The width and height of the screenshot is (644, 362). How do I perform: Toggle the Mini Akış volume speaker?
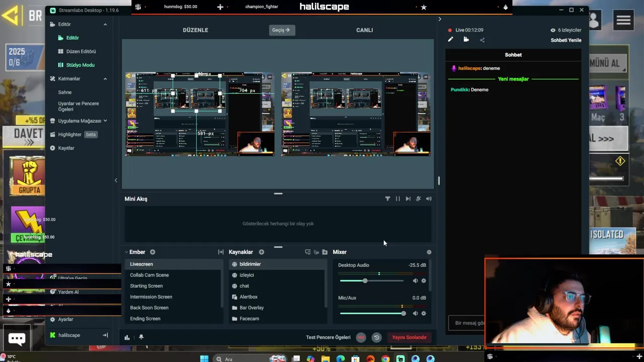click(x=429, y=199)
